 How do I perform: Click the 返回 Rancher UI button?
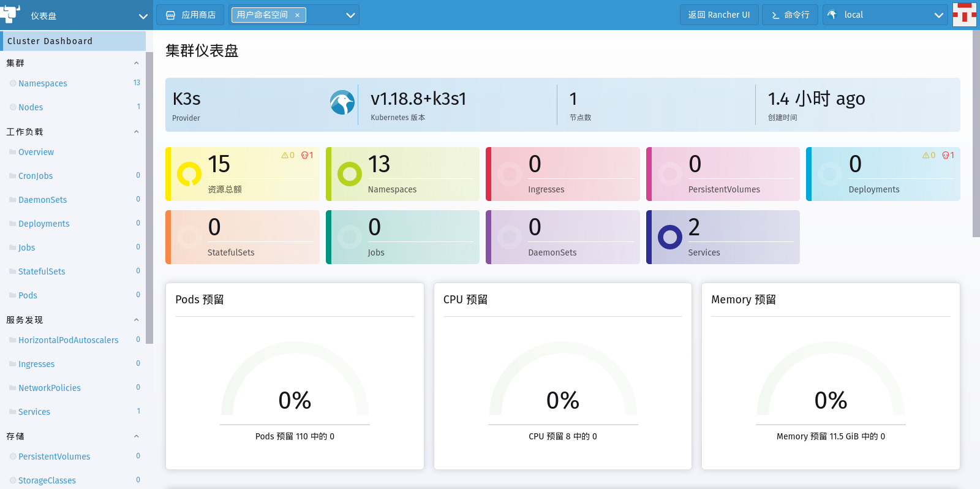click(x=718, y=15)
